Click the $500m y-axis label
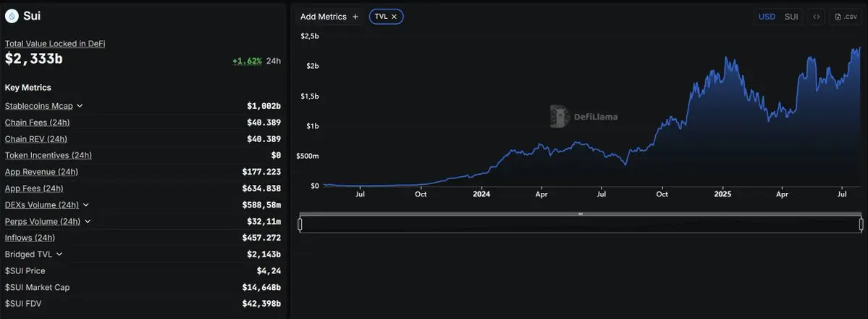Viewport: 868px width, 319px height. [308, 156]
